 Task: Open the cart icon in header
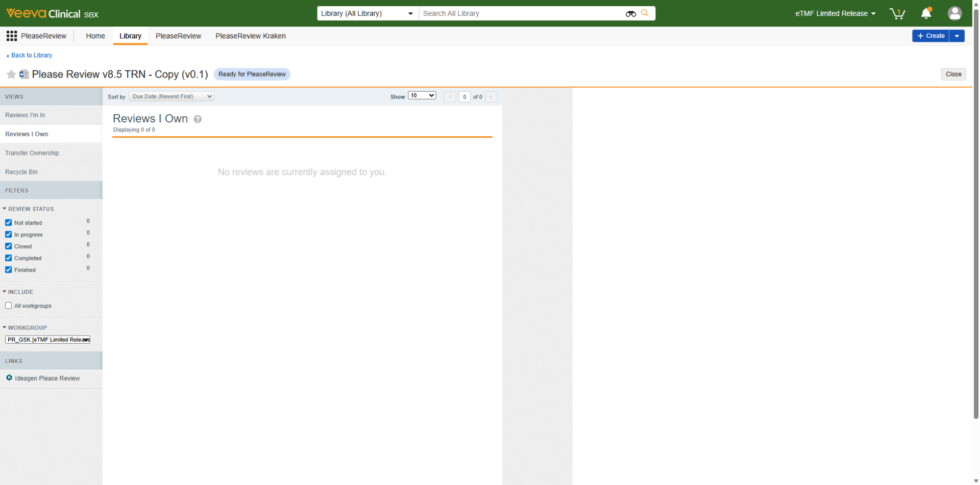897,14
